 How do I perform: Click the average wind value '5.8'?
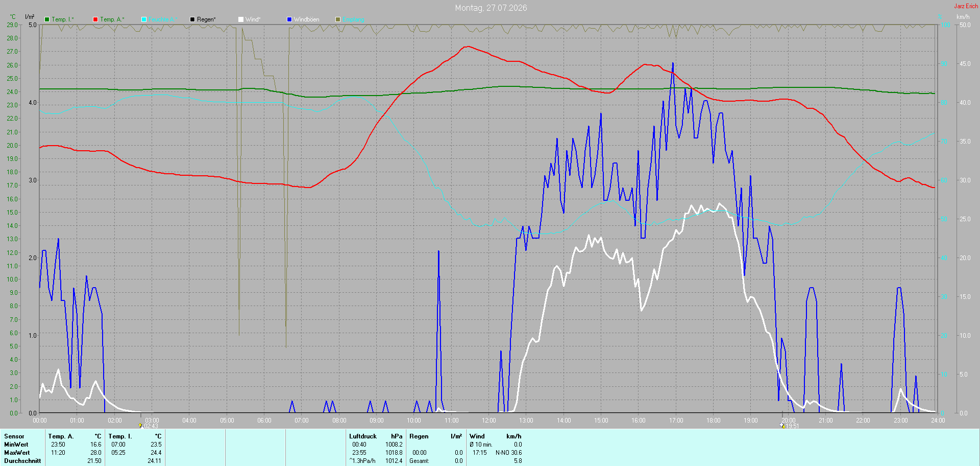click(518, 461)
